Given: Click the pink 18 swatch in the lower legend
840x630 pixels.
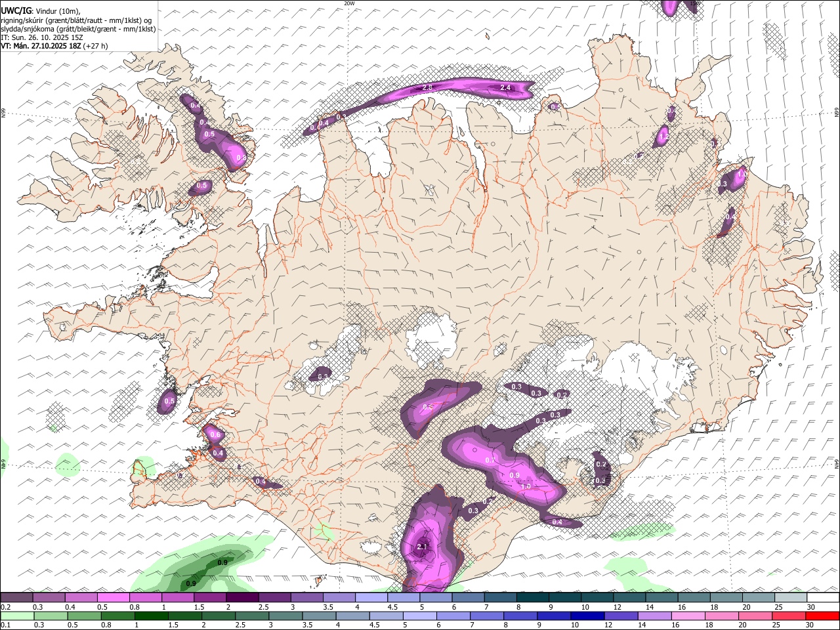Looking at the screenshot, I should [x=722, y=616].
